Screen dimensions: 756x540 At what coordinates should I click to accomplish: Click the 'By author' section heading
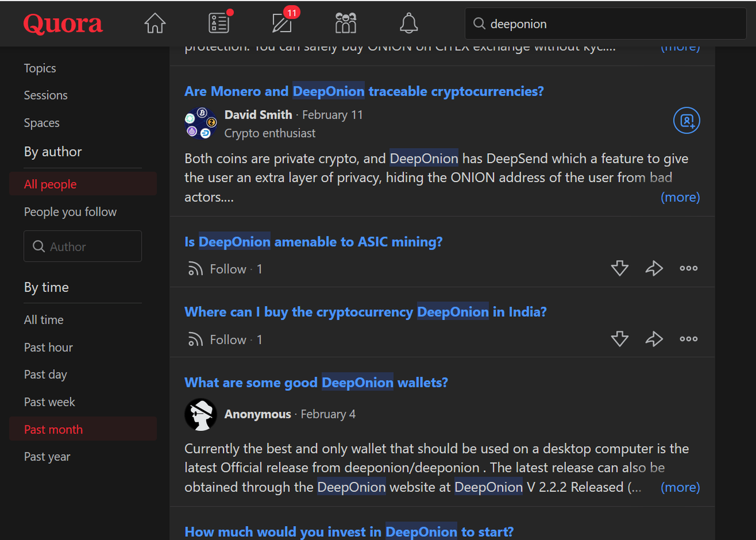click(53, 152)
